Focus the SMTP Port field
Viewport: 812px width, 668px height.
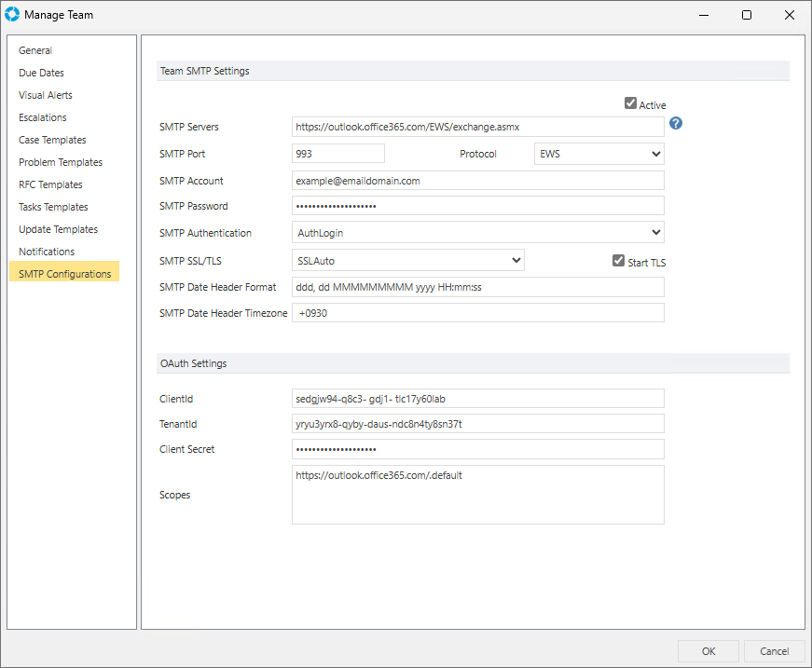tap(337, 154)
